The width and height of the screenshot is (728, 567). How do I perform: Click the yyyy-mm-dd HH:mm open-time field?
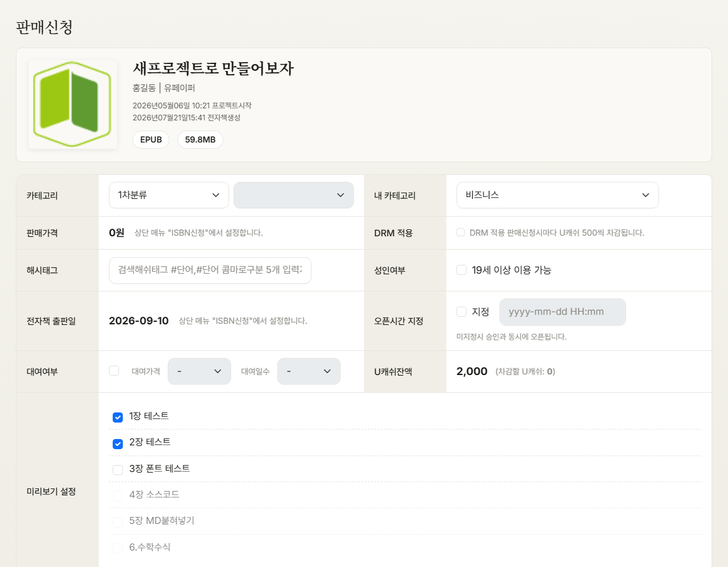point(563,312)
